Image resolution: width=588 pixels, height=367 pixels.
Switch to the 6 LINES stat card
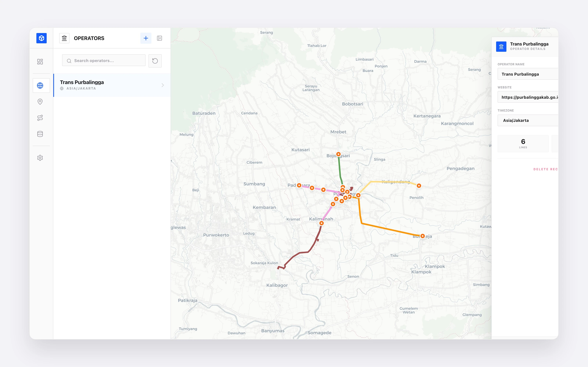click(523, 143)
